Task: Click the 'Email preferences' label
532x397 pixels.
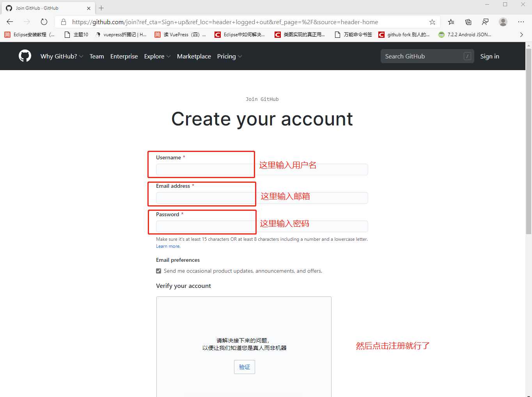Action: [x=178, y=260]
